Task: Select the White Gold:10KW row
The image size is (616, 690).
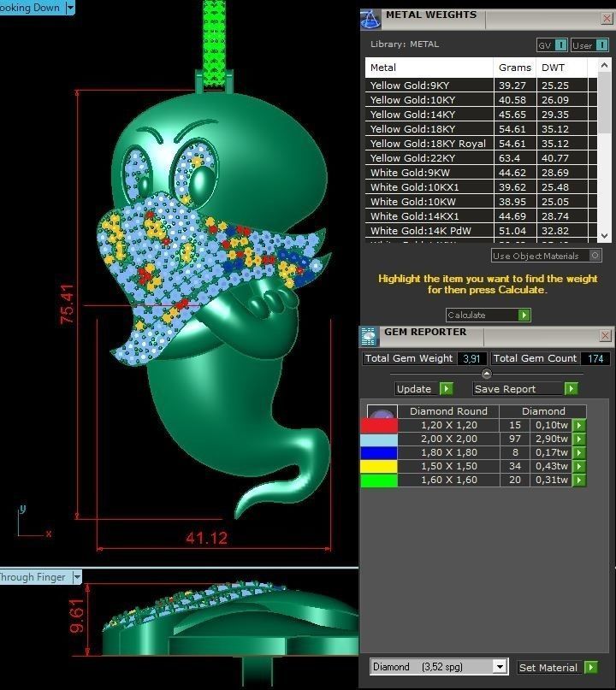Action: pos(481,202)
